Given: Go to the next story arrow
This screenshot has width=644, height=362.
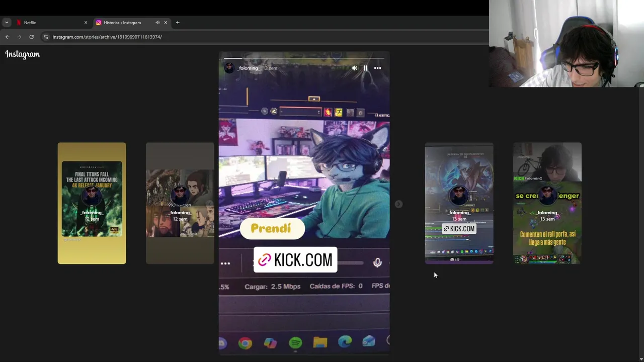Looking at the screenshot, I should point(398,204).
